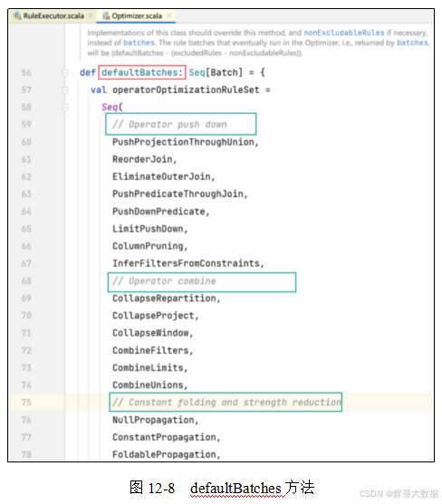This screenshot has height=504, width=442.
Task: Click the Operator push down comment
Action: [x=169, y=124]
